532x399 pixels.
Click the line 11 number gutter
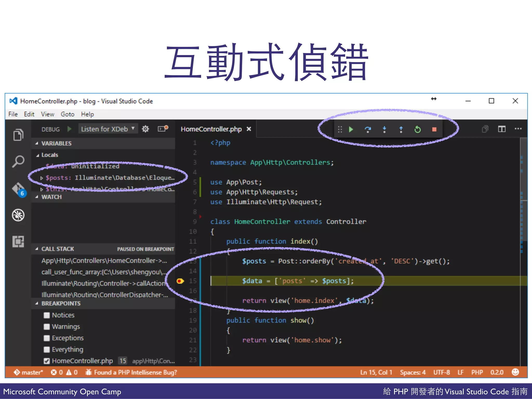(x=193, y=241)
